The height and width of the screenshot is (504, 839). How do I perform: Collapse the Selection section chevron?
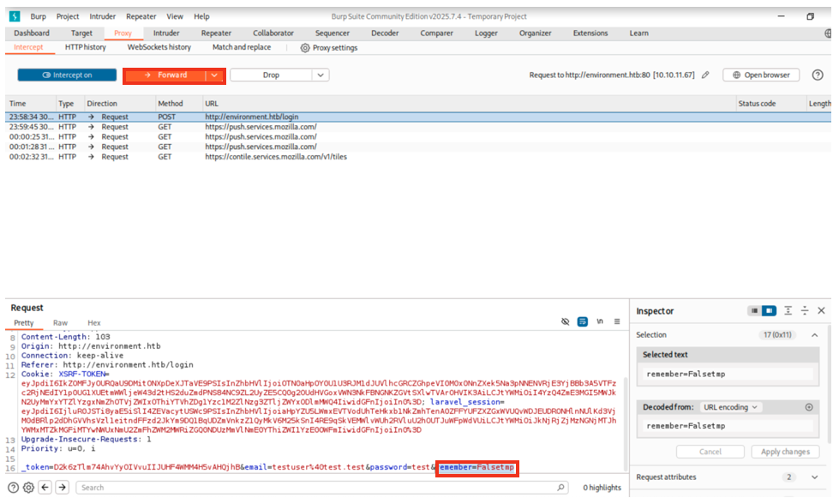[x=814, y=335]
